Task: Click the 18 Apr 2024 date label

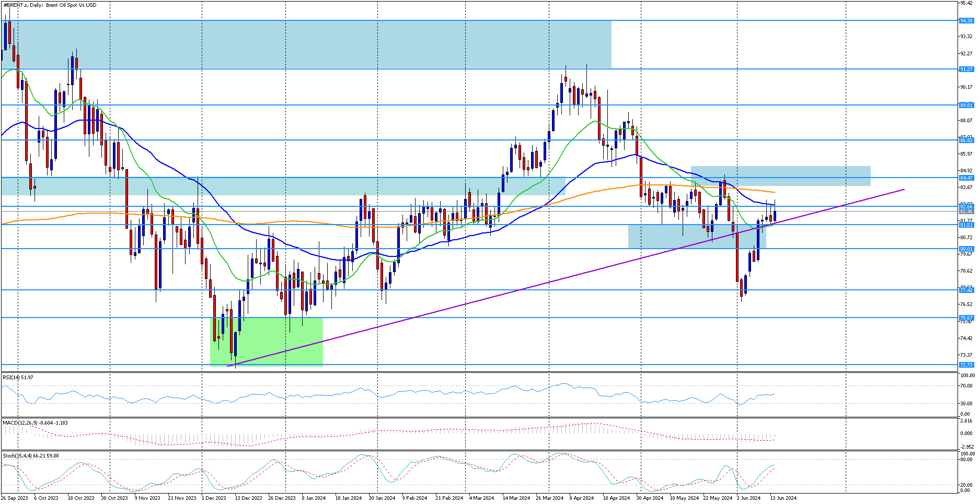Action: click(616, 498)
